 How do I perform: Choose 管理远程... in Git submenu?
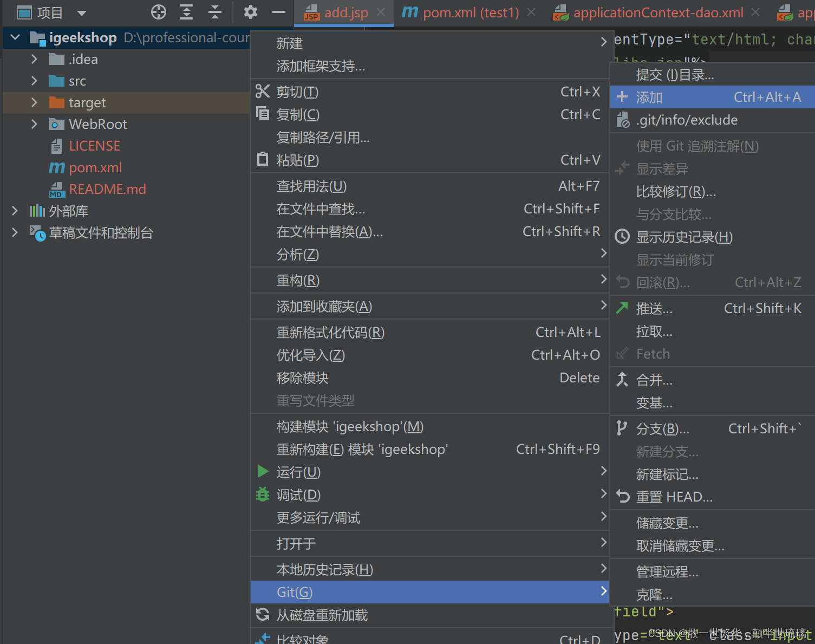[x=713, y=571]
